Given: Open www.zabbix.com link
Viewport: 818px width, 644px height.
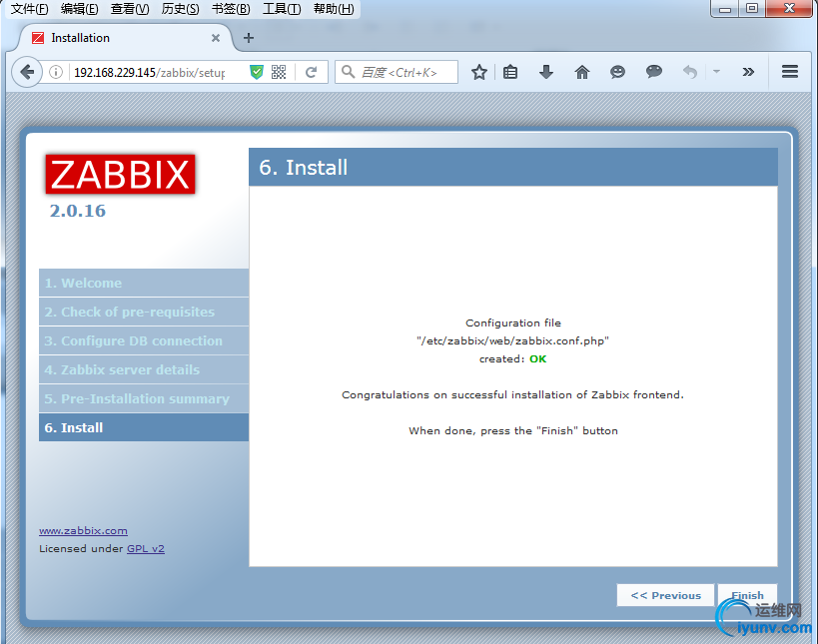Looking at the screenshot, I should pos(83,531).
